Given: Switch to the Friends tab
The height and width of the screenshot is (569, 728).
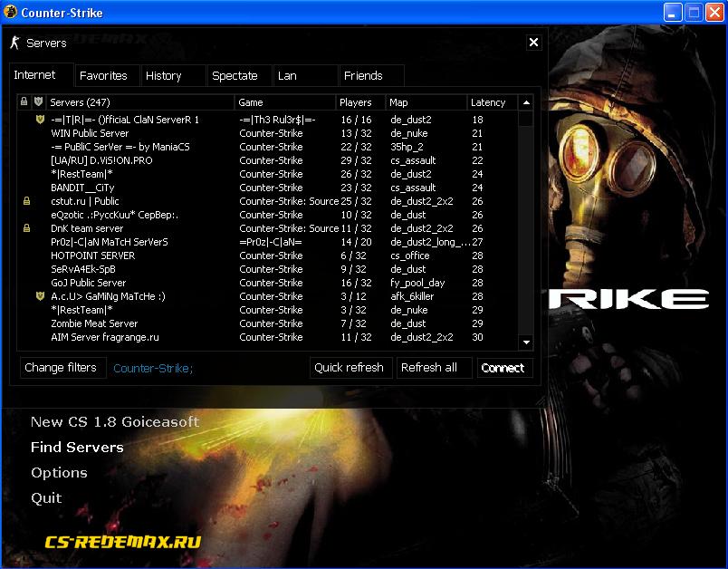Looking at the screenshot, I should coord(372,76).
